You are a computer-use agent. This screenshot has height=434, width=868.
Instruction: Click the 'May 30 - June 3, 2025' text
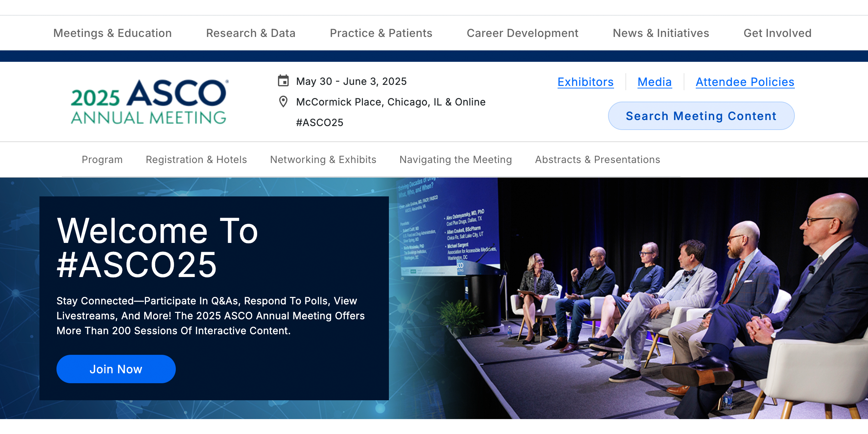pos(351,81)
